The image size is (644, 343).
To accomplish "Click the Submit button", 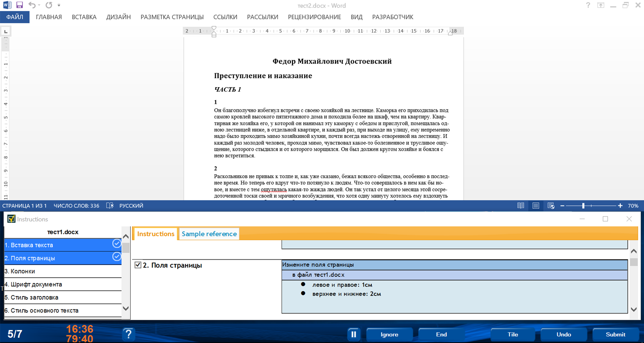I will pos(615,334).
